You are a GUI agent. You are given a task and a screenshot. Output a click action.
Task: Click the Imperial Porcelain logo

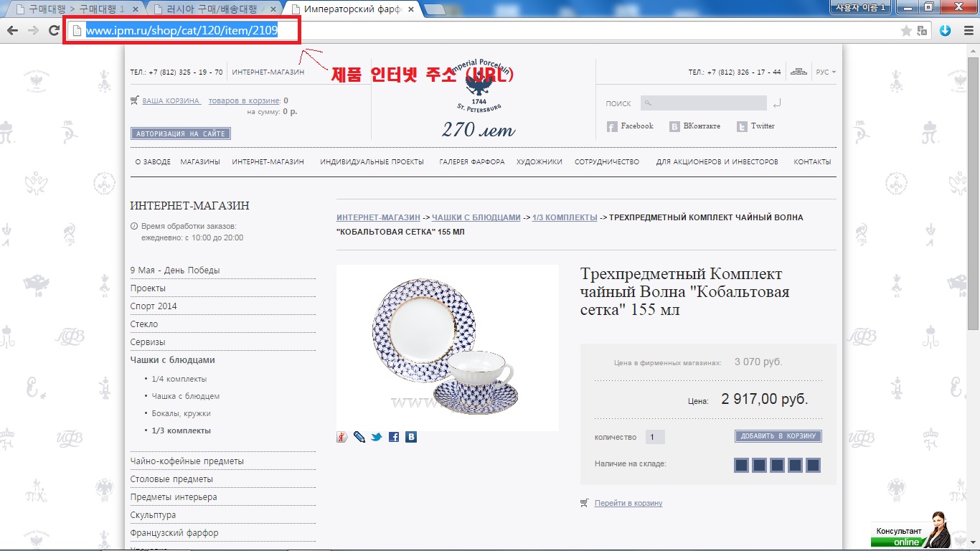[x=479, y=87]
